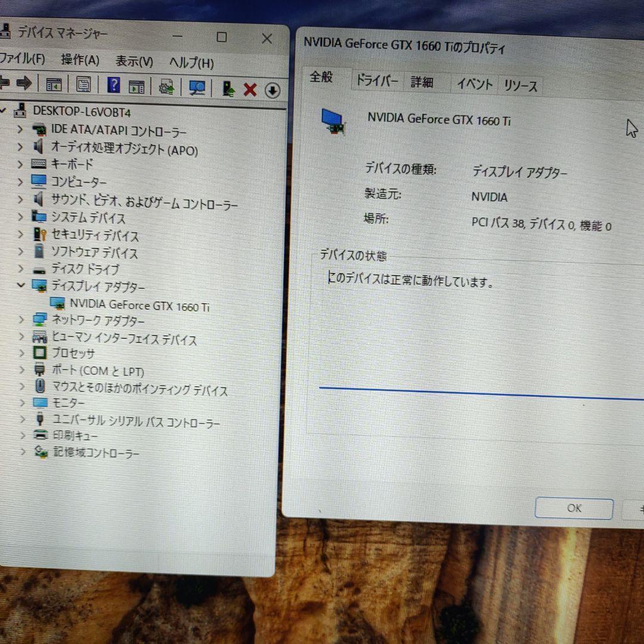Click the 記憶域コントローラー icon
The image size is (644, 644).
(41, 451)
